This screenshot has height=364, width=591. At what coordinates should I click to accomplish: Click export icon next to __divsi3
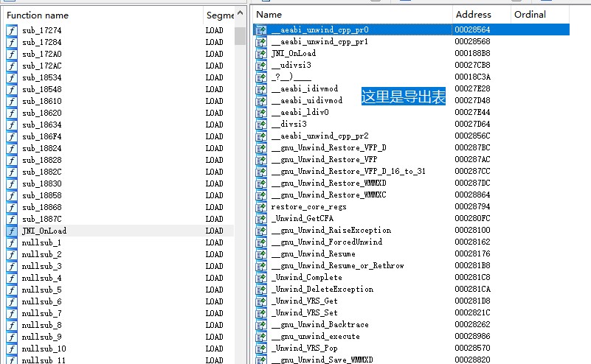[261, 125]
